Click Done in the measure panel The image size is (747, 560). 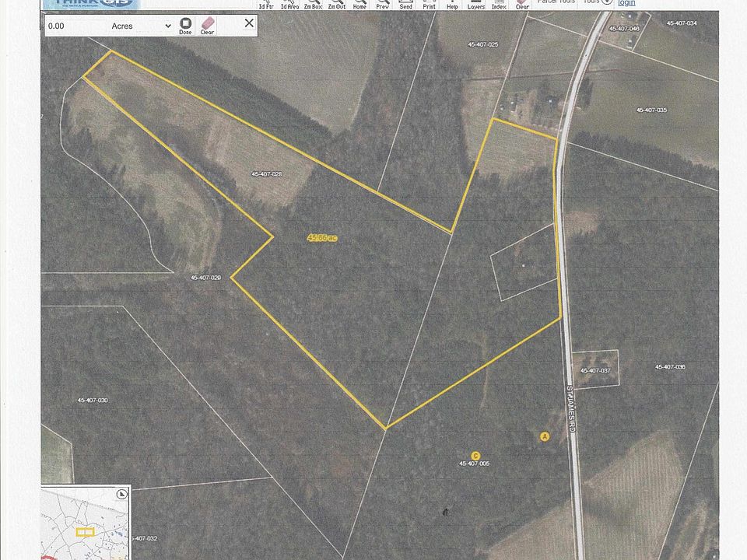185,26
